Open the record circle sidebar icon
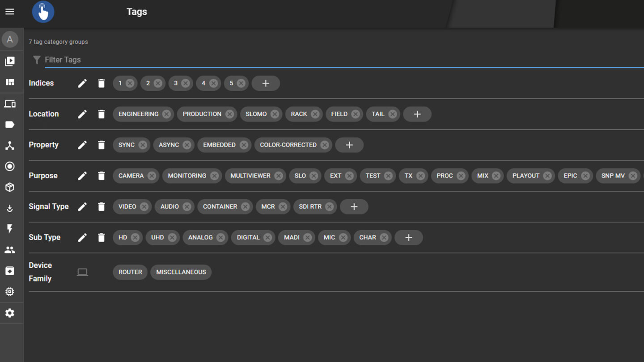This screenshot has height=362, width=644. (10, 166)
